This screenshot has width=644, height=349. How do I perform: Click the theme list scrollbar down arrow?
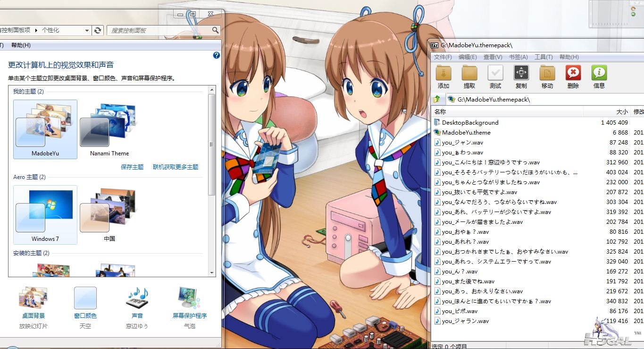(212, 272)
